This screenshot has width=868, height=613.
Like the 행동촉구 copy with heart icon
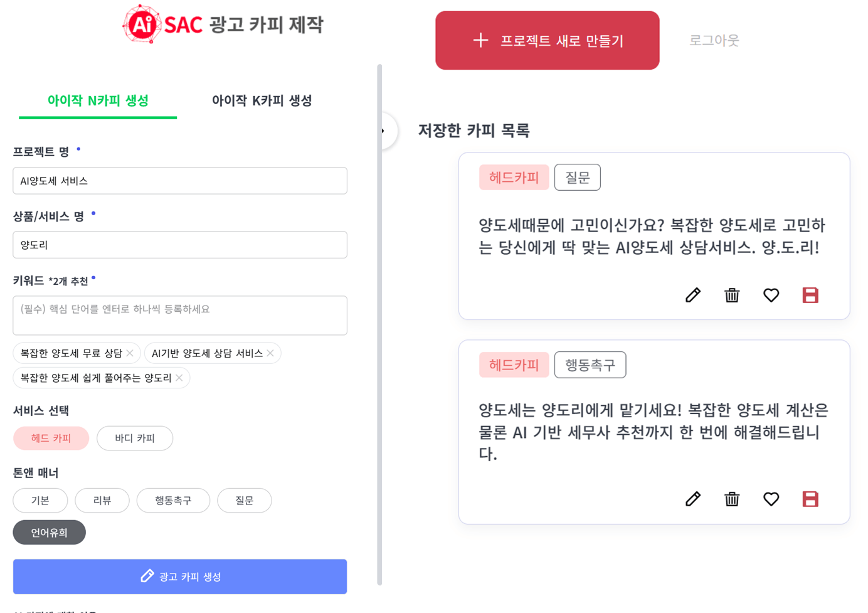tap(771, 499)
